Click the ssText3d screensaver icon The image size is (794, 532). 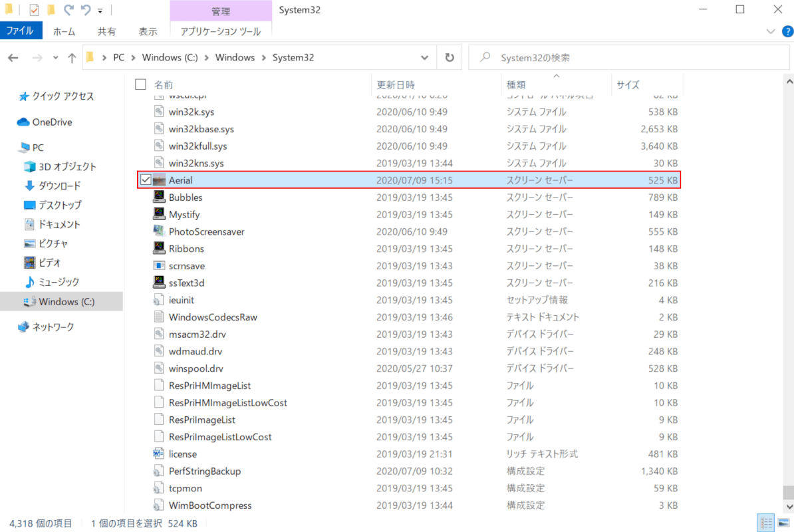(x=159, y=283)
